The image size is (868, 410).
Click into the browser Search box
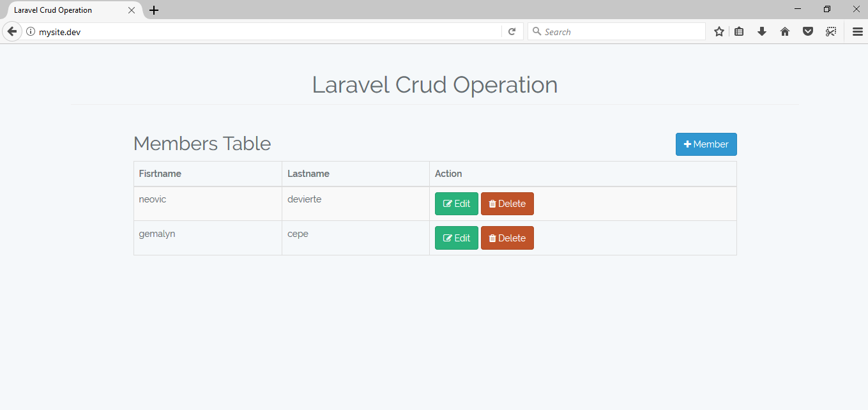616,31
